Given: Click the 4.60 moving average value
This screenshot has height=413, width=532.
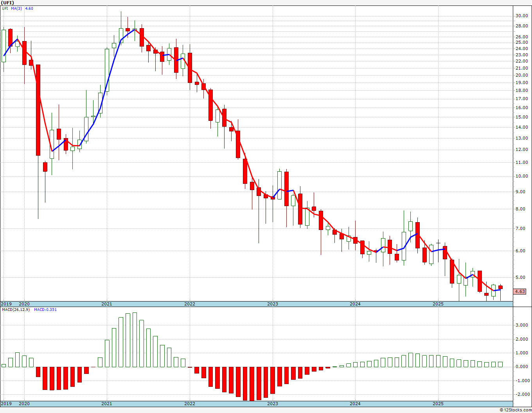Looking at the screenshot, I should (x=29, y=8).
